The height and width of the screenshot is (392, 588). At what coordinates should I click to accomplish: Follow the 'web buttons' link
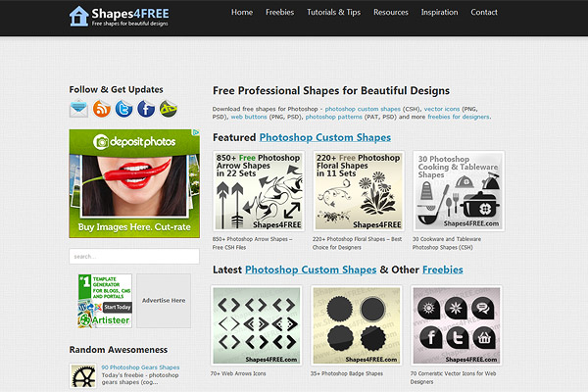tap(249, 117)
